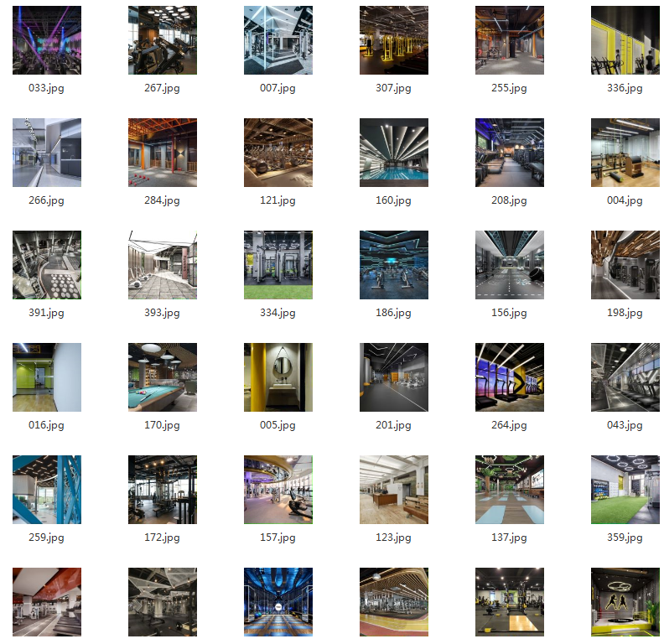664x644 pixels.
Task: Click the 004.jpg file name label
Action: [625, 200]
